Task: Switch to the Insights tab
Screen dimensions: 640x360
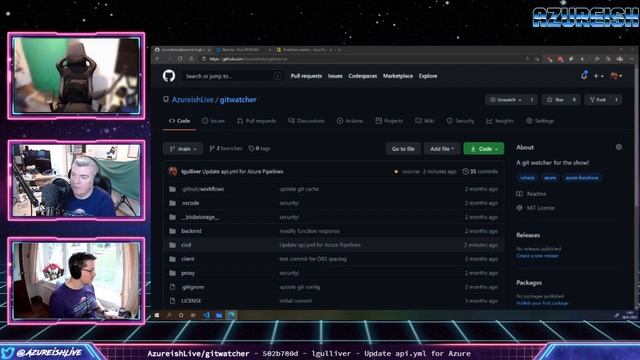Action: coord(500,121)
